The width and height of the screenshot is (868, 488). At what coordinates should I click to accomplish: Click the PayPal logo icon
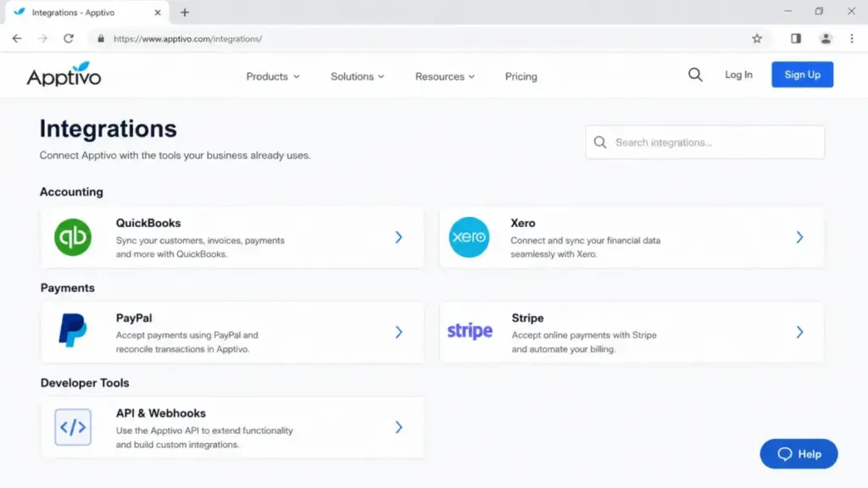[73, 331]
